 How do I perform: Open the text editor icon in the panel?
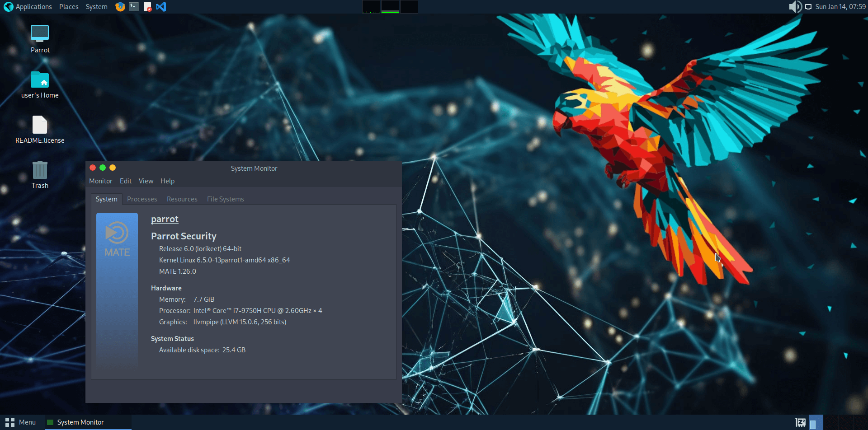(147, 7)
